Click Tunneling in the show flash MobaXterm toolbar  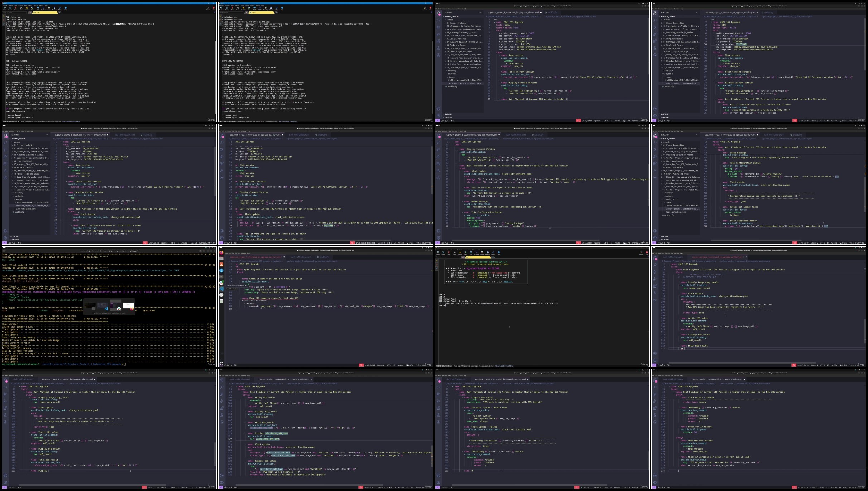482,253
